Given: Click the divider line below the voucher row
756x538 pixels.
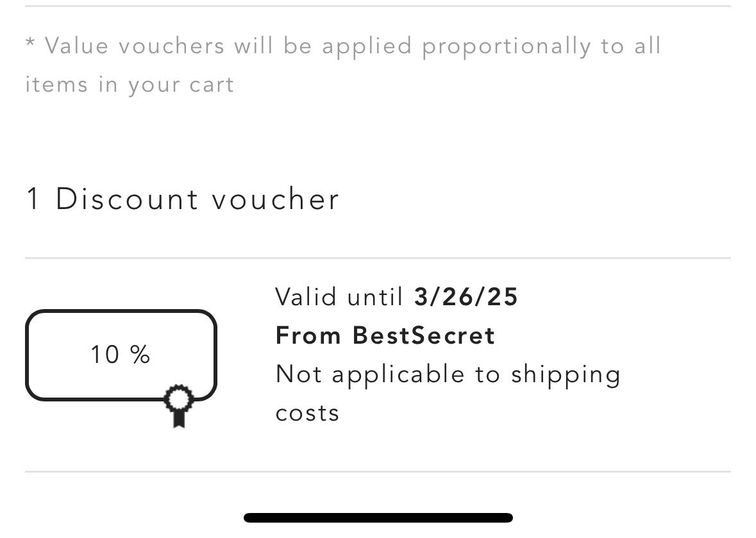Looking at the screenshot, I should coord(378,472).
